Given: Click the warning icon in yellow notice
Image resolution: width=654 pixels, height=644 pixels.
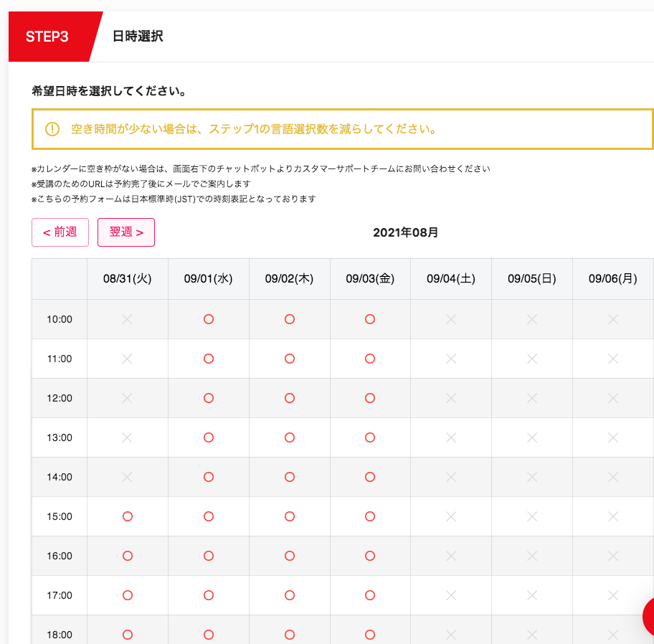Looking at the screenshot, I should pos(52,129).
